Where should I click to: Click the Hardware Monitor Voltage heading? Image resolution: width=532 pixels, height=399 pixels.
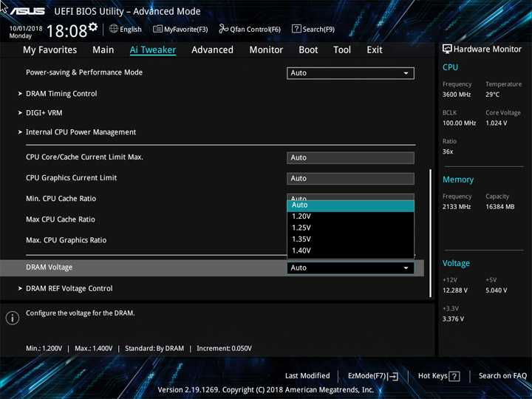pyautogui.click(x=456, y=263)
